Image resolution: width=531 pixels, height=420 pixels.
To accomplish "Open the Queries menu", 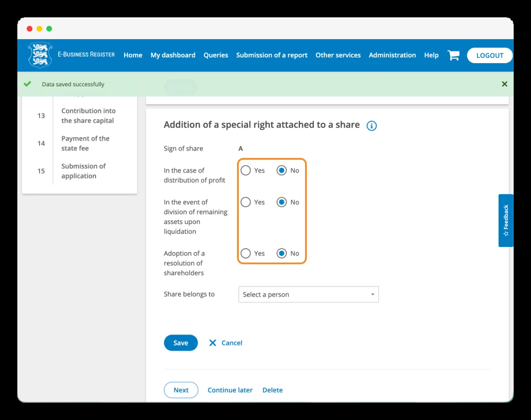I will click(216, 55).
